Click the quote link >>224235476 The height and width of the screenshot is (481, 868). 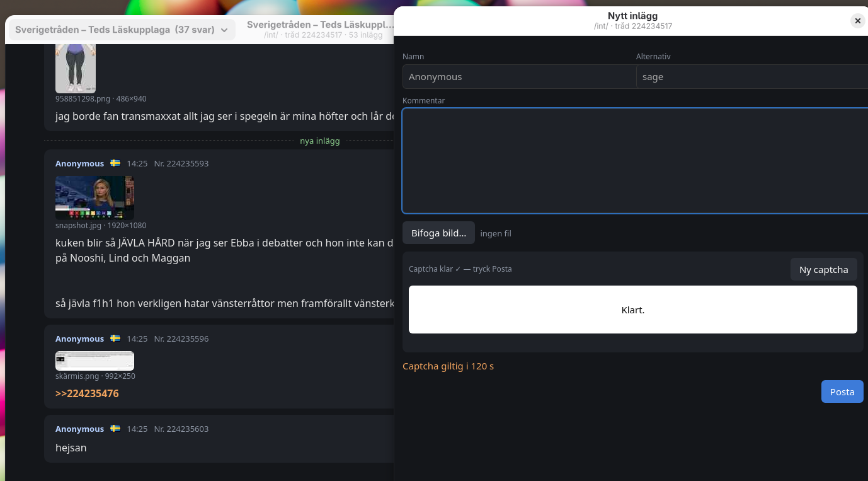click(x=87, y=393)
